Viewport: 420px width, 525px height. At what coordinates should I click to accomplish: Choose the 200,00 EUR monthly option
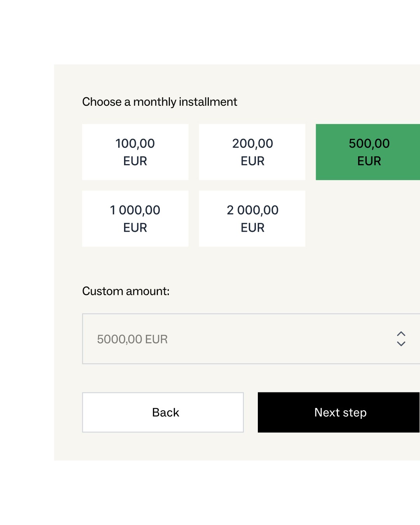coord(252,152)
